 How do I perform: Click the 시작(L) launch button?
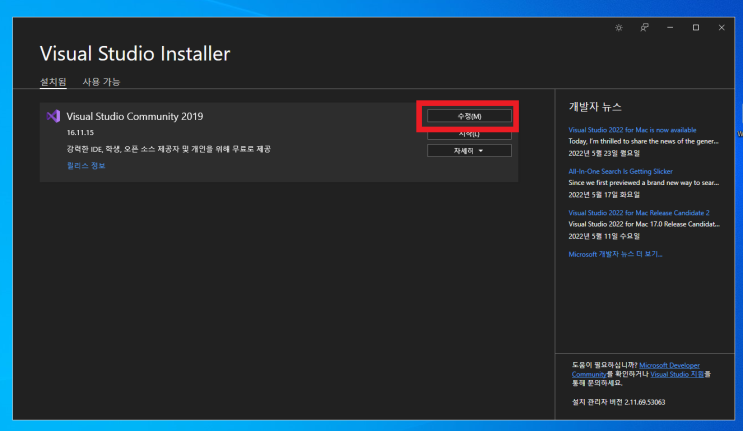469,135
